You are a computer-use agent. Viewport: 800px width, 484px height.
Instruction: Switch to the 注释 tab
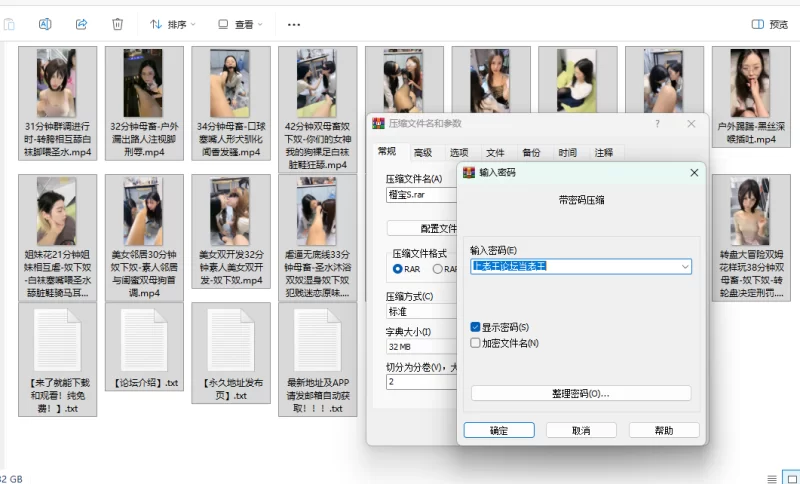[604, 152]
